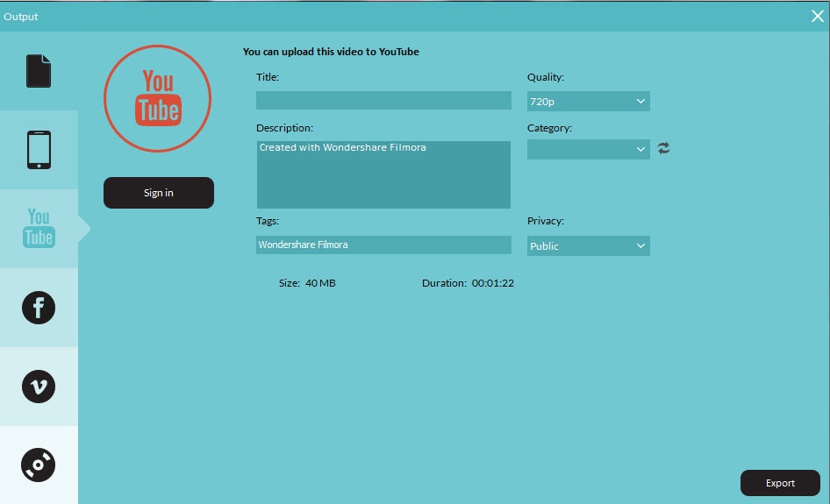Switch to the Vimeo upload tab
This screenshot has height=504, width=830.
click(39, 386)
